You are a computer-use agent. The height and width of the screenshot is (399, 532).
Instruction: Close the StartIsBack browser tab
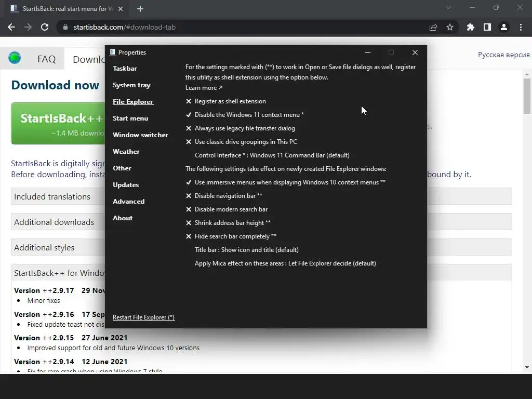coord(121,9)
